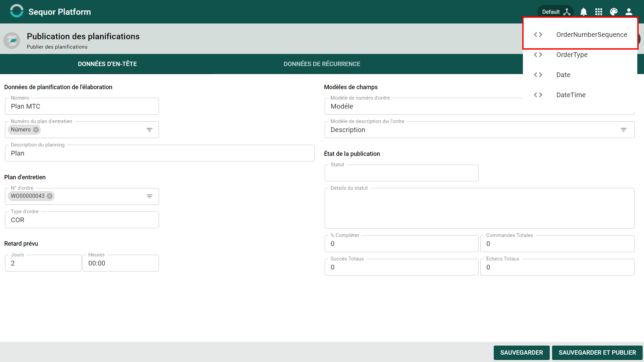This screenshot has width=644, height=362.
Task: Edit the Description du planning field
Action: (160, 153)
